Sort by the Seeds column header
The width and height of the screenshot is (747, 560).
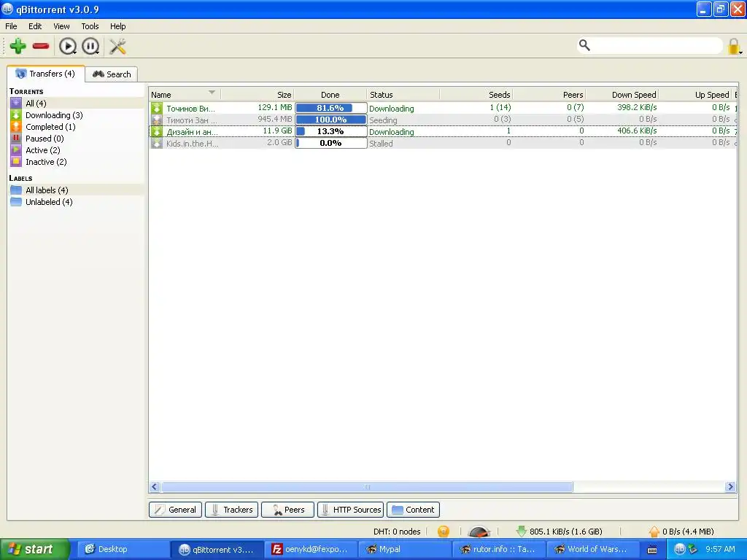click(476, 95)
